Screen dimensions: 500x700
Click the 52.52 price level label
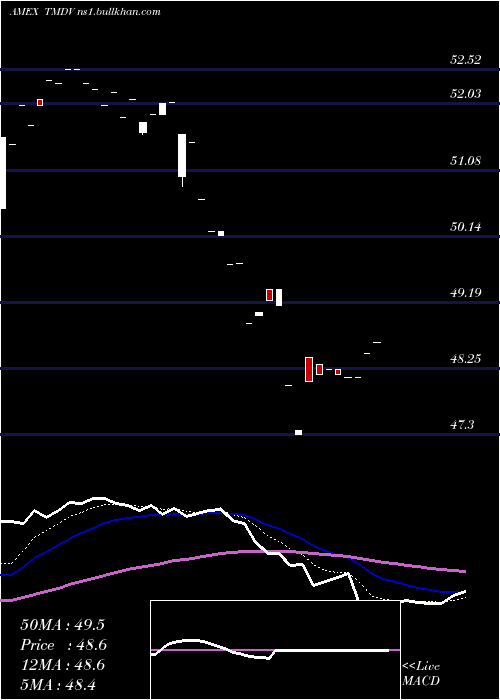coord(466,60)
